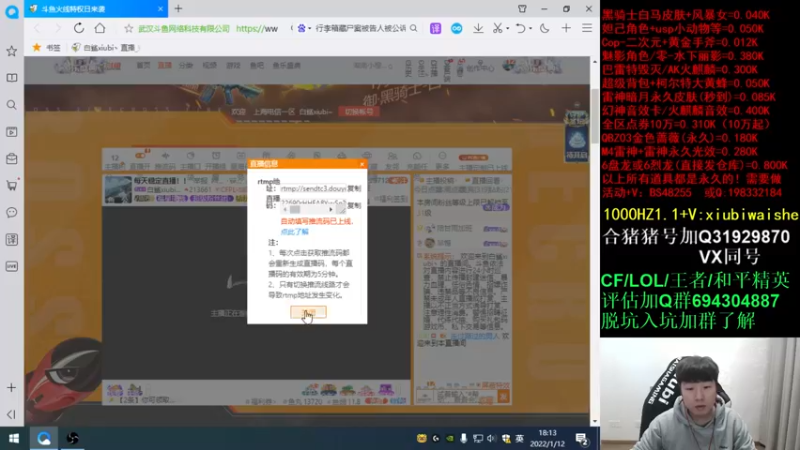Open the sidebar search icon

(x=11, y=105)
